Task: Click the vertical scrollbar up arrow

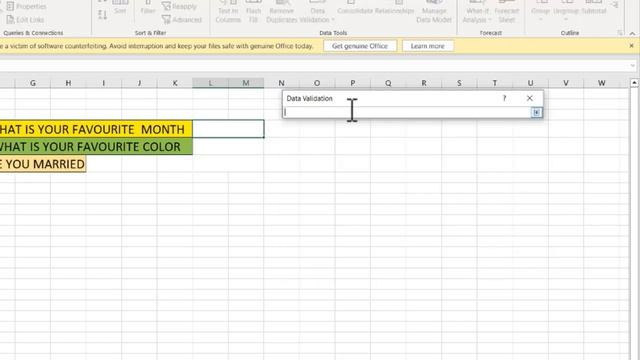Action: [634, 83]
